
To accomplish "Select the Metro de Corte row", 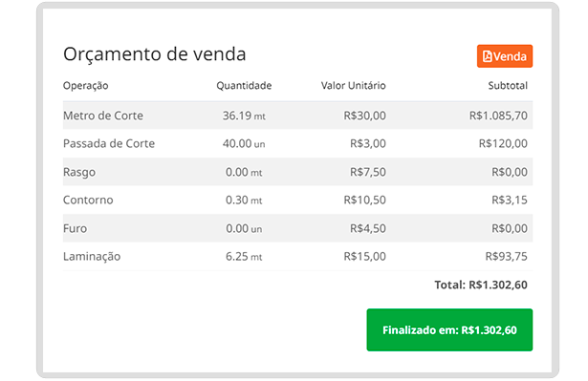I will [297, 116].
